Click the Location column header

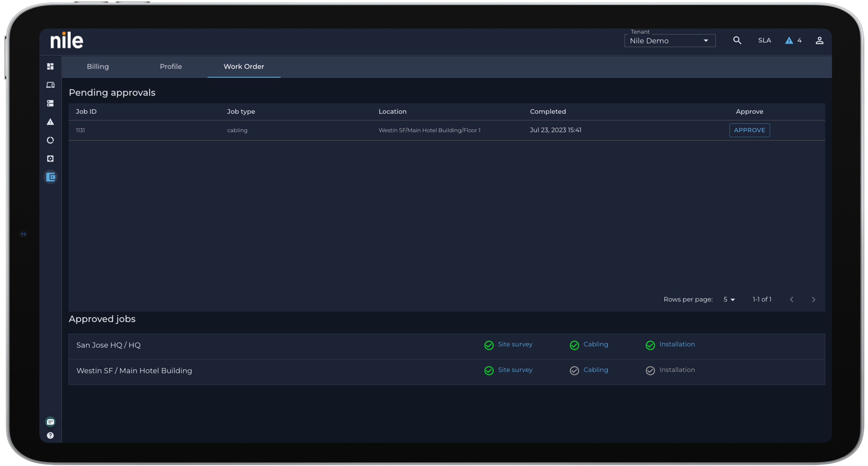point(392,111)
